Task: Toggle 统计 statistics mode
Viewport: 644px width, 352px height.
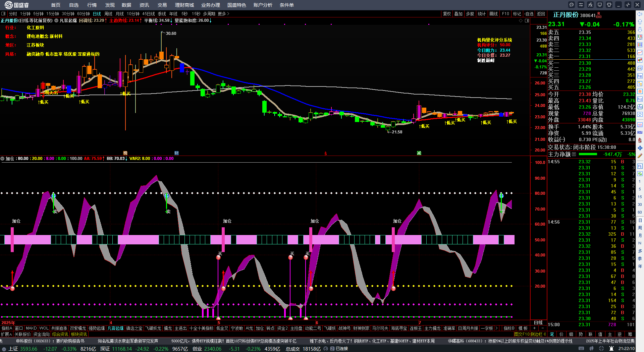Action: 482,14
